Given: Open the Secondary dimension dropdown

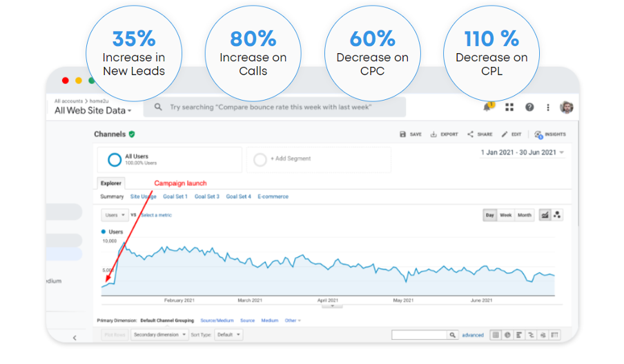Looking at the screenshot, I should (160, 334).
